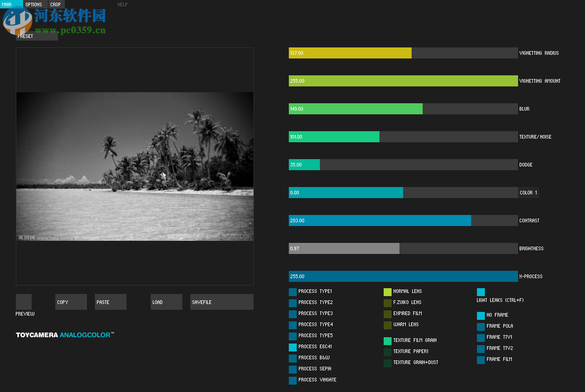Open the HELP menu
The height and width of the screenshot is (392, 585).
click(x=122, y=4)
